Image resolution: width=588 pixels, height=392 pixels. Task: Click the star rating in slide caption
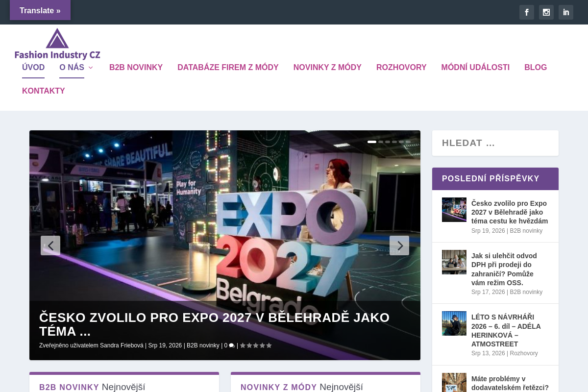[256, 345]
